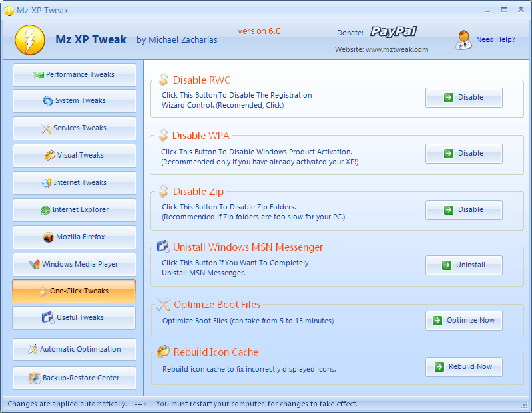Disable the Registration Wizard Control
This screenshot has width=532, height=413.
tap(464, 98)
